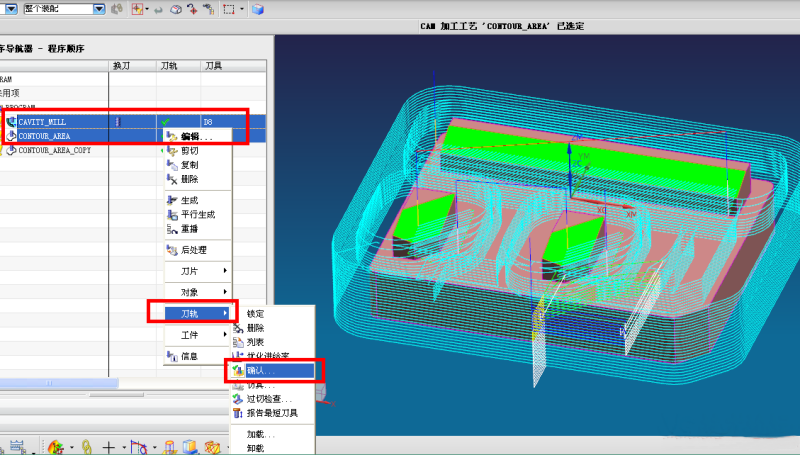The width and height of the screenshot is (800, 455).
Task: Click 报告最短刀具 shortest tool icon
Action: click(x=238, y=413)
